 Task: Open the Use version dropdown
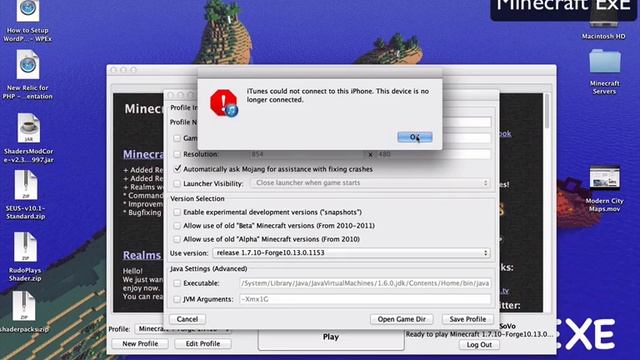(x=351, y=253)
